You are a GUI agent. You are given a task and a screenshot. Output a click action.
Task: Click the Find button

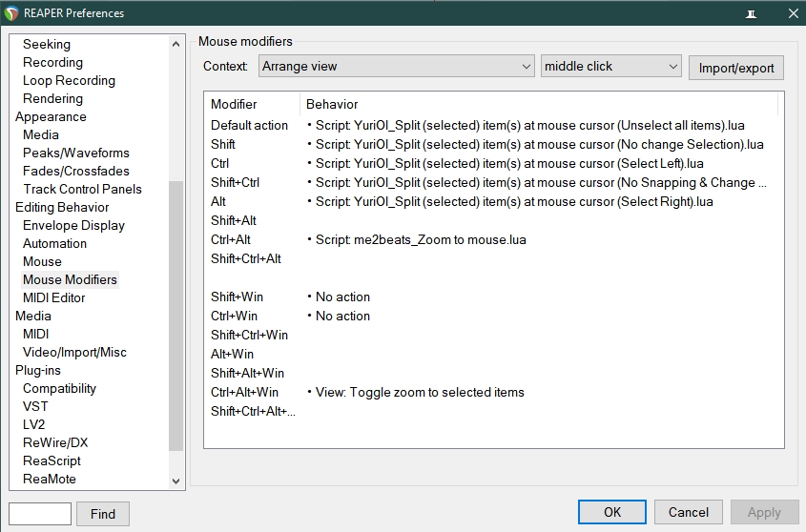pos(103,514)
